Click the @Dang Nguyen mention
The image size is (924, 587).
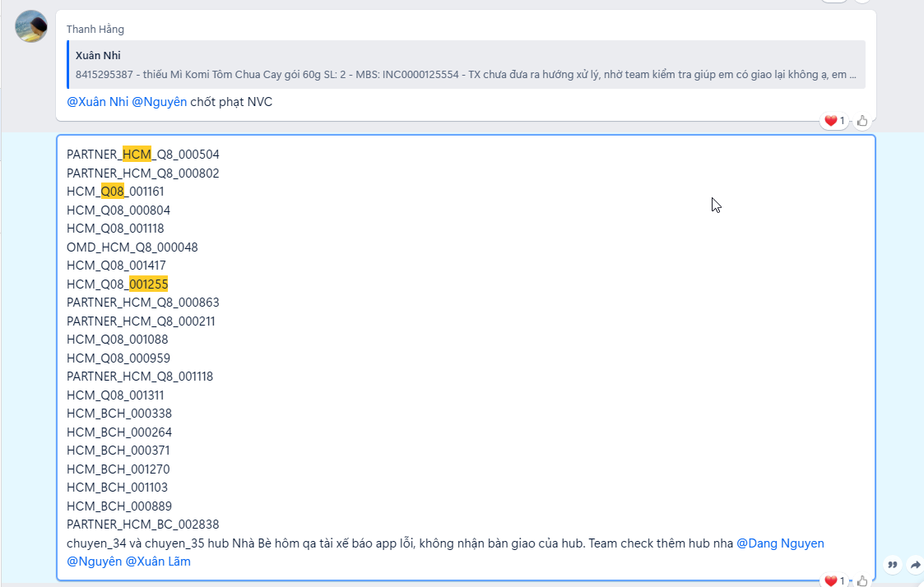click(780, 543)
